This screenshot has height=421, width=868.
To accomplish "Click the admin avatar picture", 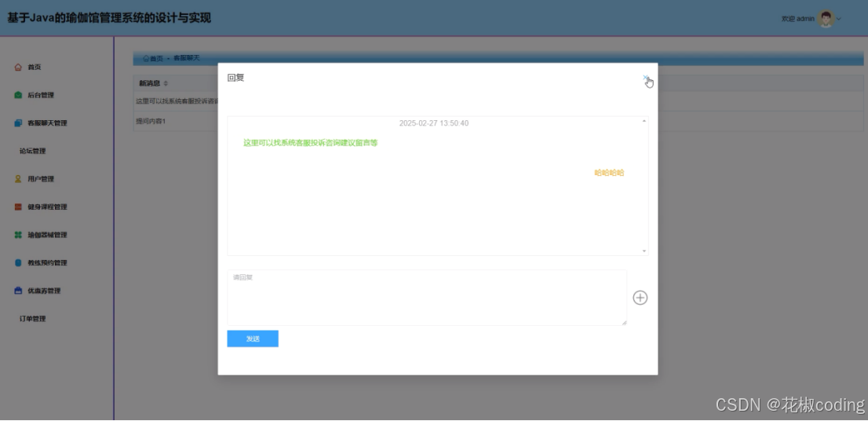I will tap(826, 19).
